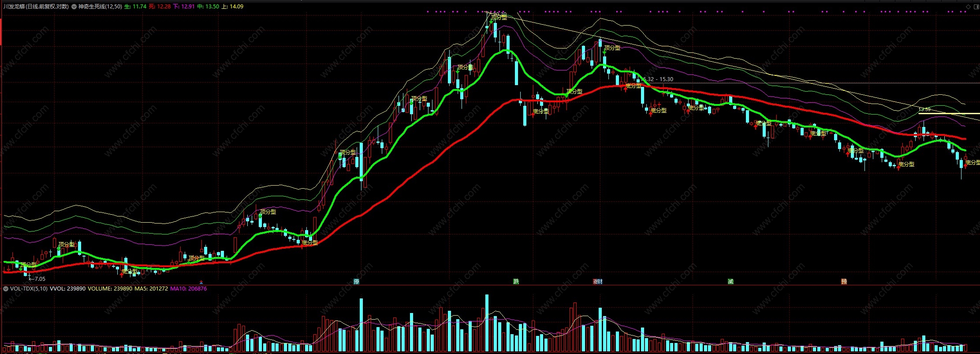Click the 跌 event marker on the time axis
Screen dimensions: 980x354
point(516,281)
